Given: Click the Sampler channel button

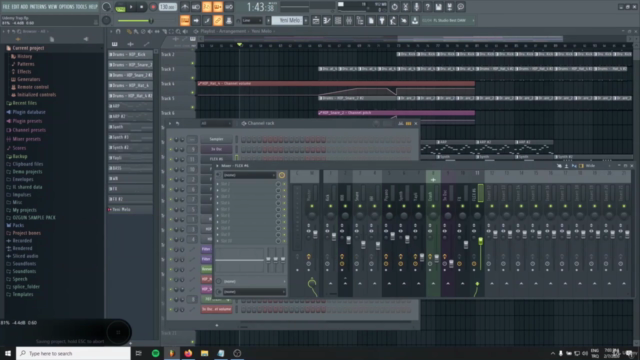Looking at the screenshot, I should tap(216, 139).
